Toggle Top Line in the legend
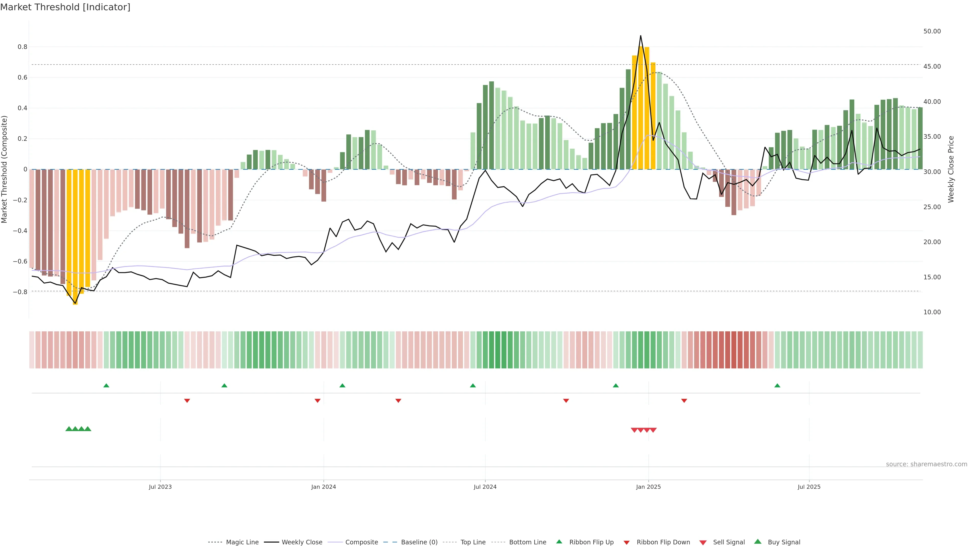 [473, 542]
